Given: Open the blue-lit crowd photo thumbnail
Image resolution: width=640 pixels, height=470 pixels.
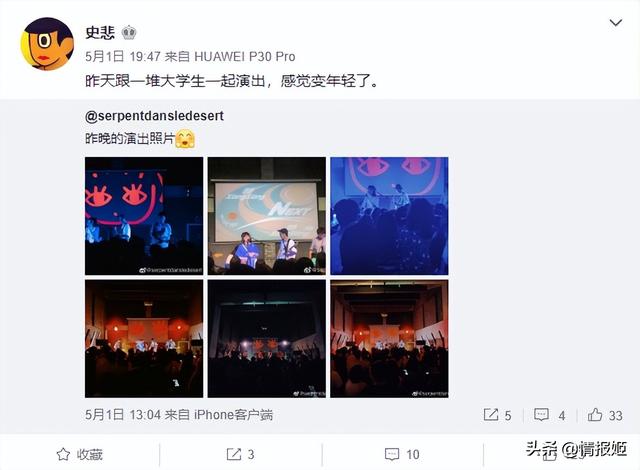Looking at the screenshot, I should pos(389,216).
